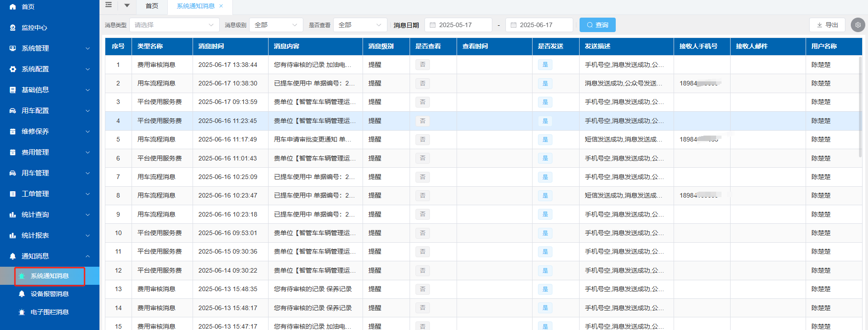
Task: Switch to the 首页 tab
Action: pos(152,6)
